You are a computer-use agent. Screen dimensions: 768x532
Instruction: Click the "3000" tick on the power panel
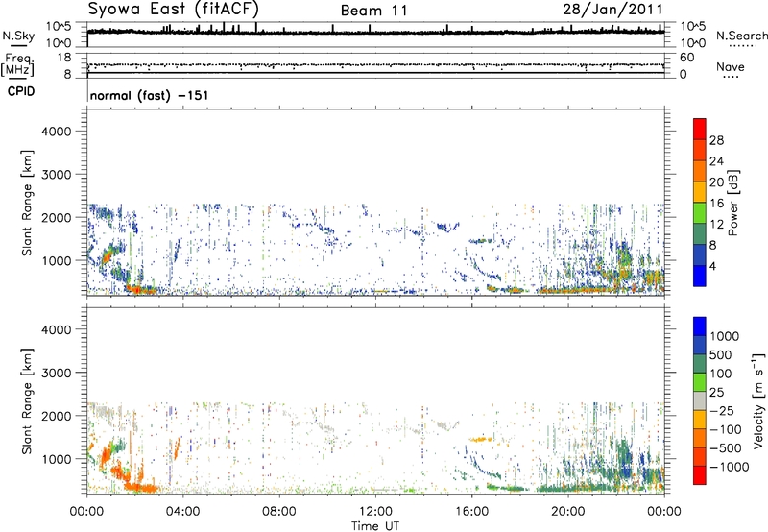tap(56, 175)
